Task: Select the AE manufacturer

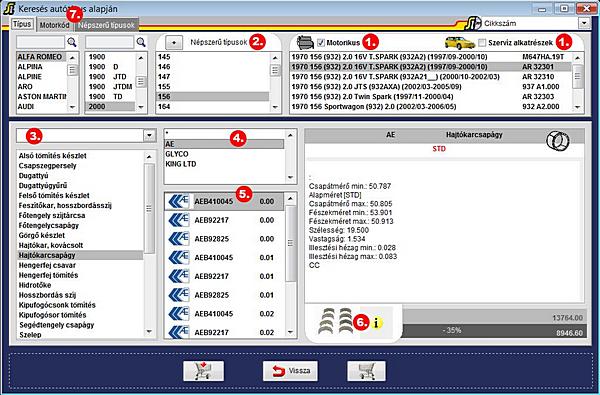Action: [224, 144]
